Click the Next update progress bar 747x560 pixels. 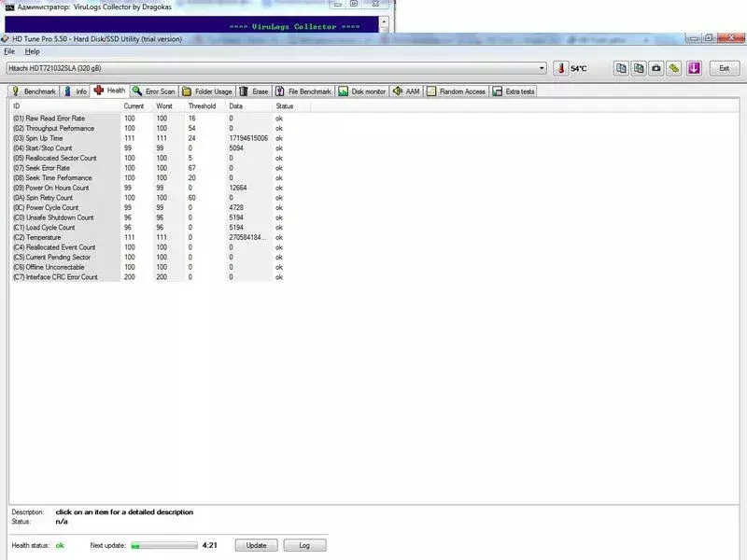click(x=164, y=545)
